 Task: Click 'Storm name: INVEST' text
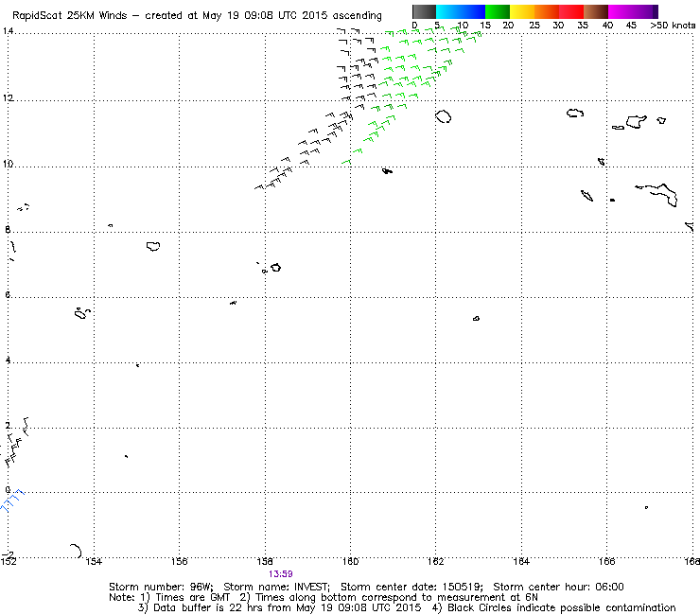pos(276,587)
